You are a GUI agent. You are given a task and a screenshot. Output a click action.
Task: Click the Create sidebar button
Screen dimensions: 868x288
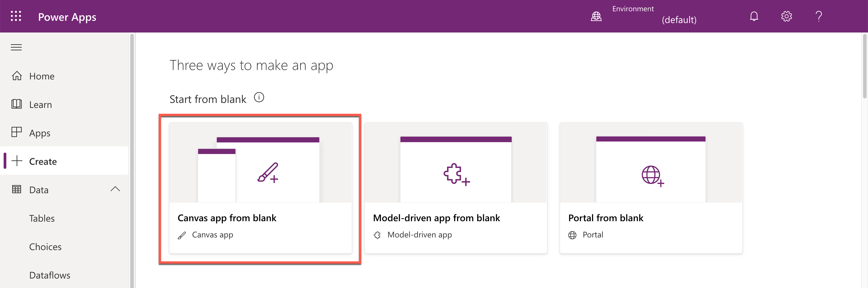[44, 161]
